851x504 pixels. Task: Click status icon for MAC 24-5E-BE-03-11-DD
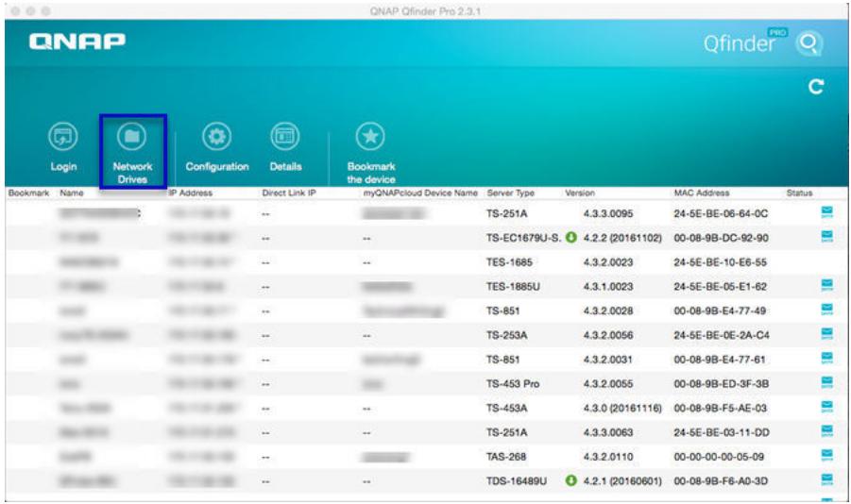click(826, 431)
